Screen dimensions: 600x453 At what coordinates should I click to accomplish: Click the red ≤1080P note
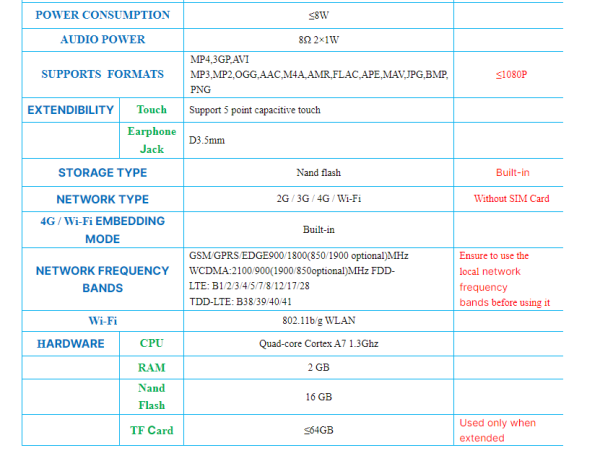point(511,75)
